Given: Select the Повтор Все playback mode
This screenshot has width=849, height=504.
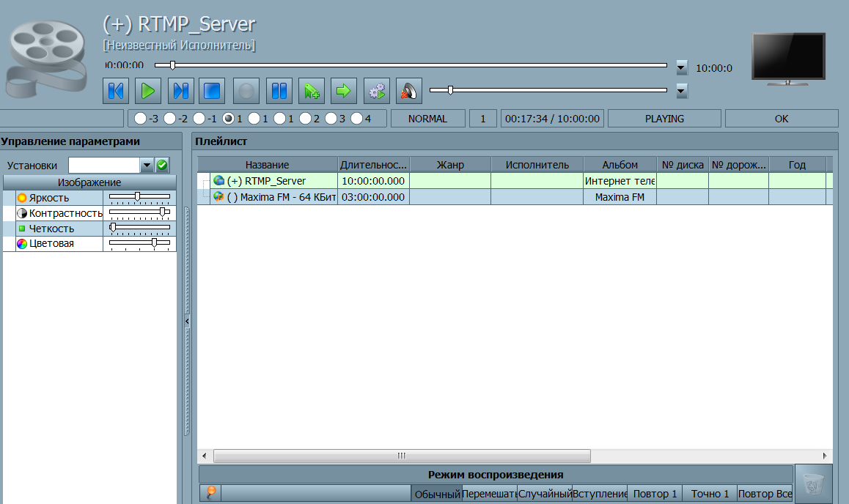Looking at the screenshot, I should (765, 494).
